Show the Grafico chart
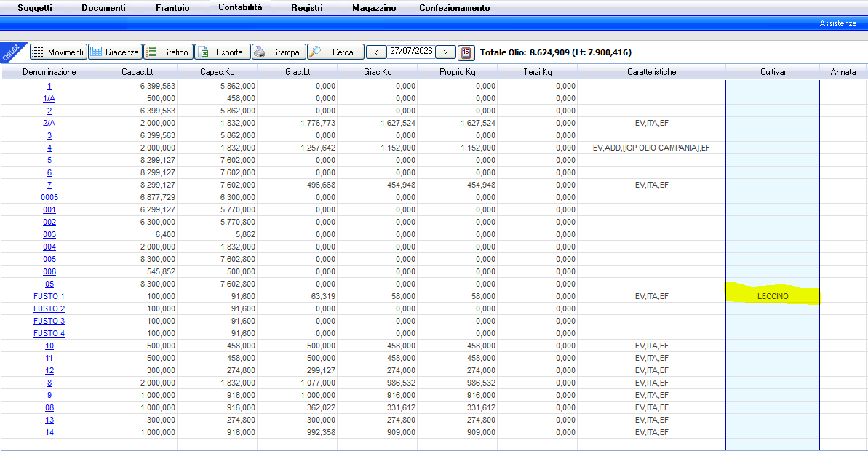Image resolution: width=868 pixels, height=451 pixels. 168,52
